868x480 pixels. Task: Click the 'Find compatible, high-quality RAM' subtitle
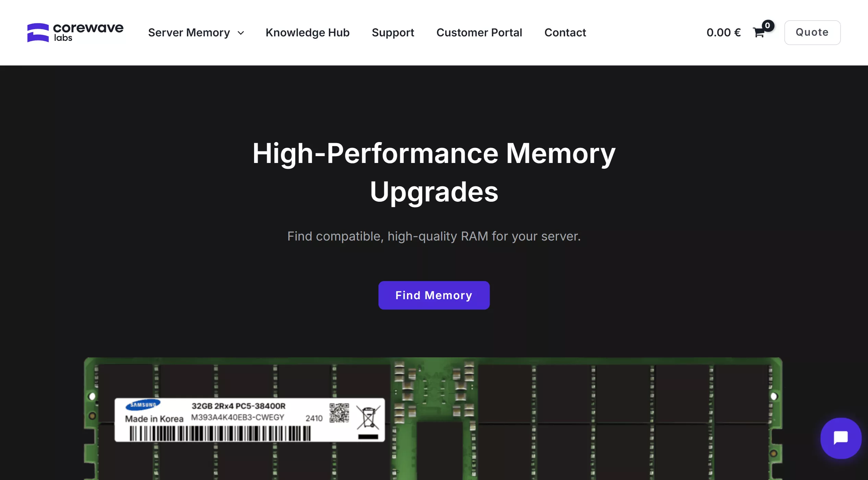[x=434, y=236]
